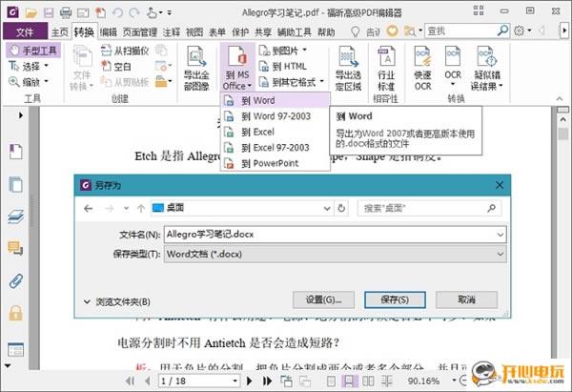Select 到 PowerPoint menu entry
The width and height of the screenshot is (572, 392).
276,163
